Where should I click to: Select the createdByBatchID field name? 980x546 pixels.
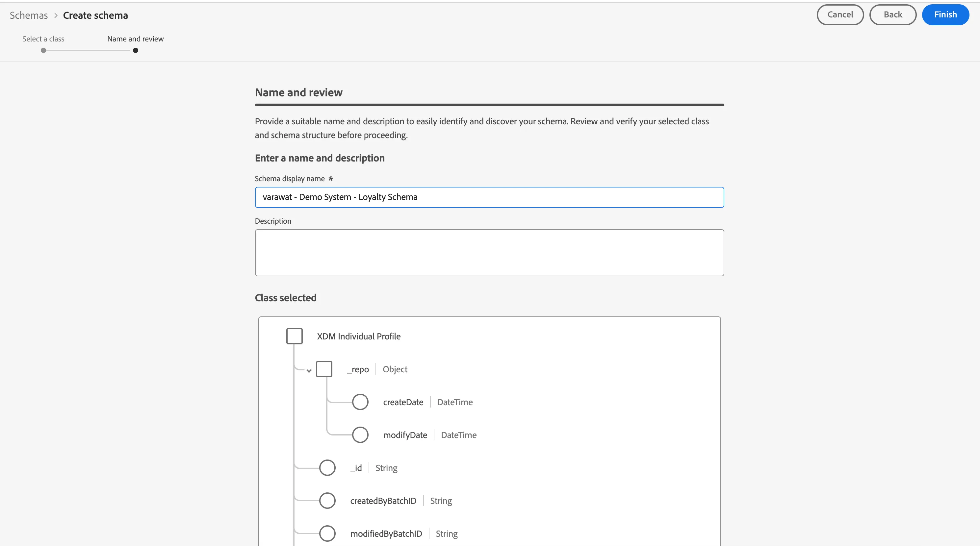click(x=383, y=501)
